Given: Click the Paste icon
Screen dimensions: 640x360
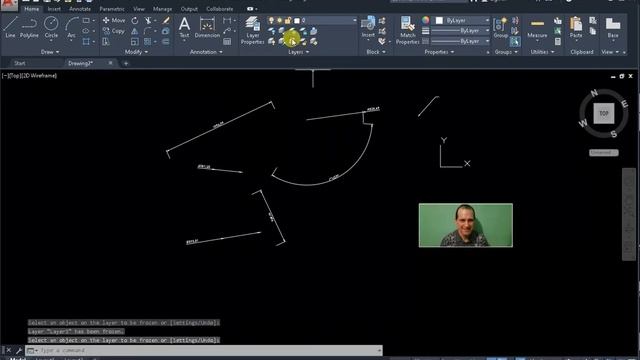Looking at the screenshot, I should point(576,28).
